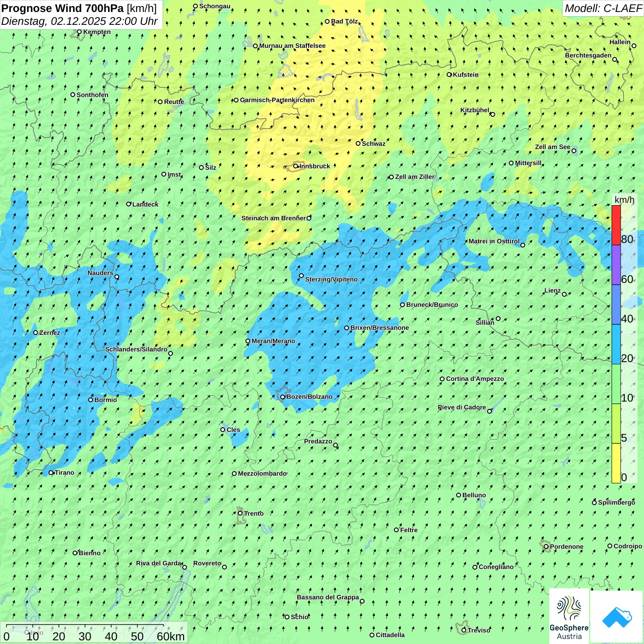Click the "Schlanders/Silandro" label
Screen dimensions: 644x644
[x=136, y=350]
